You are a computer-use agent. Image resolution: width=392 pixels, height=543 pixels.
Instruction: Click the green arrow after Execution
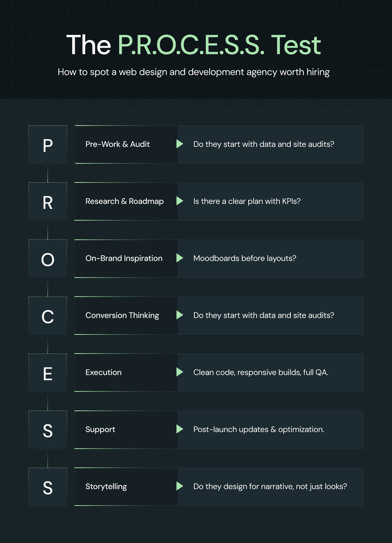click(x=180, y=372)
